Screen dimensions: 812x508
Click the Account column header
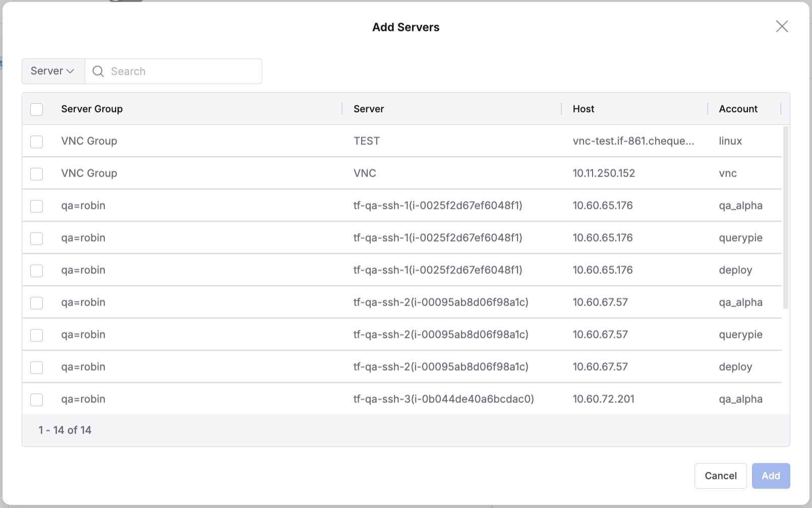(738, 109)
